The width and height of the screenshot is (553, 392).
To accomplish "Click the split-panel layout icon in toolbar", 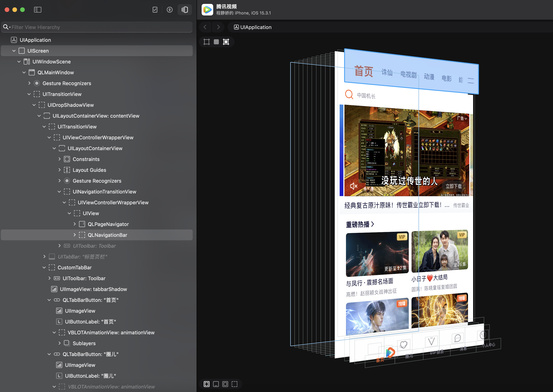I will click(x=185, y=10).
